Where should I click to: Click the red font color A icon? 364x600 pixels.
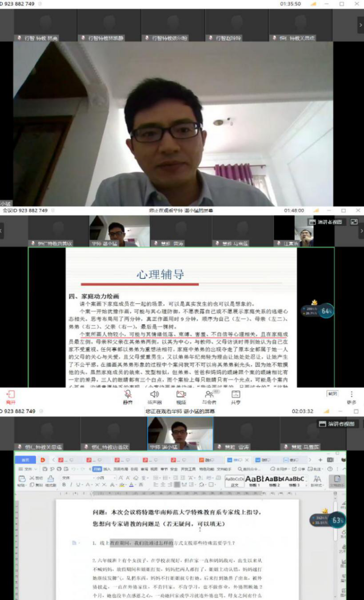pos(132,485)
